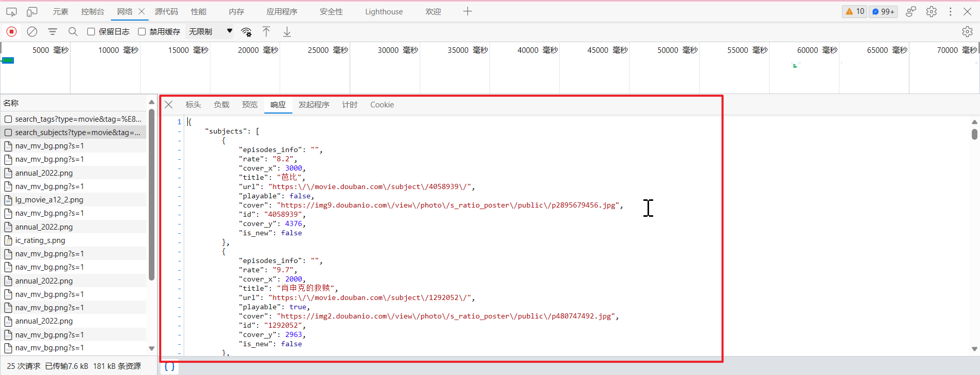Open the 计时 request tab

[x=349, y=105]
